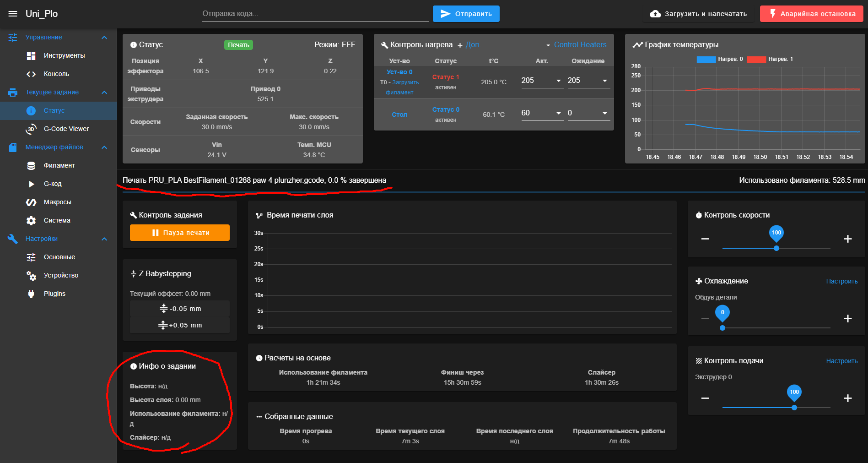Open Макросы page in sidebar
This screenshot has width=868, height=463.
[59, 202]
